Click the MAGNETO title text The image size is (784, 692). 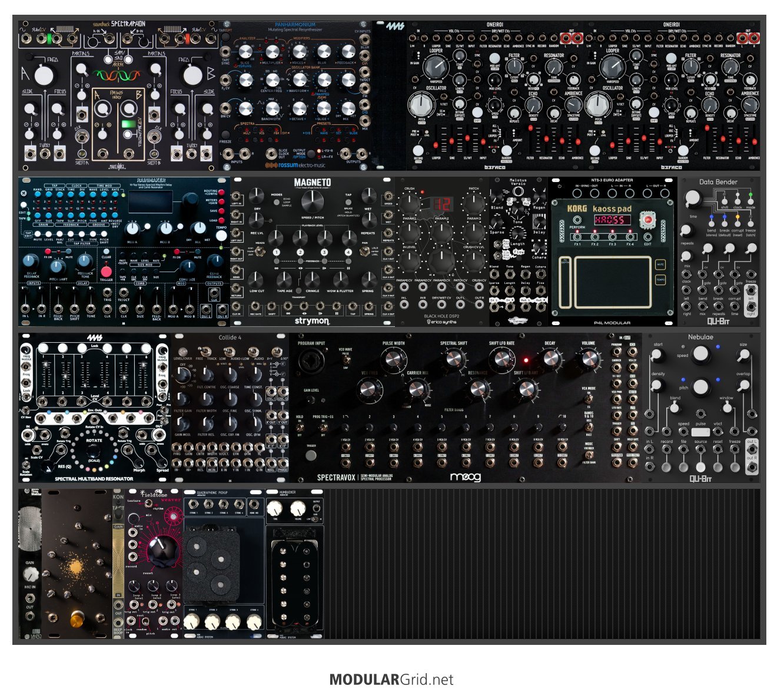tap(312, 183)
